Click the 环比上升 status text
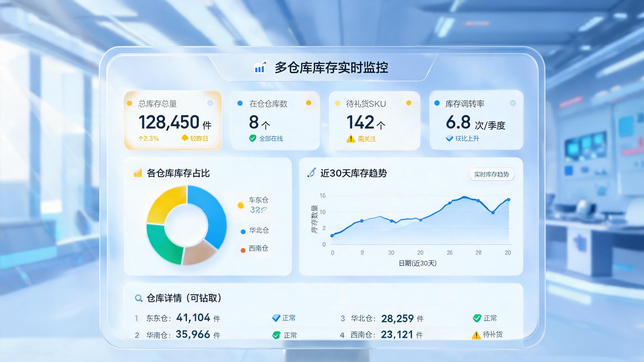 [467, 138]
